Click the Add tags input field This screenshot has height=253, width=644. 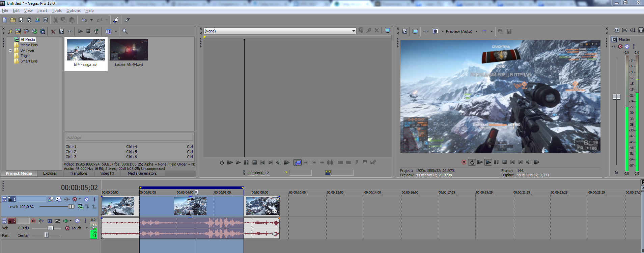pyautogui.click(x=129, y=137)
